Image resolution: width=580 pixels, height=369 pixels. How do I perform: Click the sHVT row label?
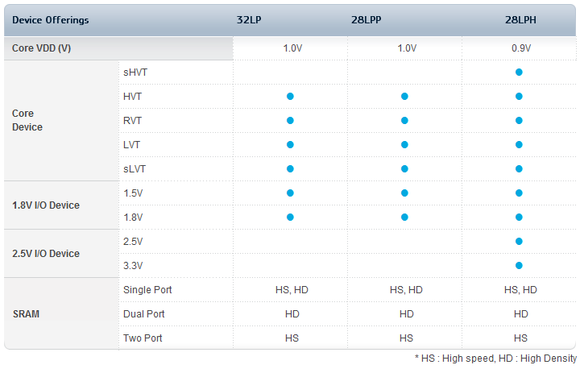click(135, 72)
